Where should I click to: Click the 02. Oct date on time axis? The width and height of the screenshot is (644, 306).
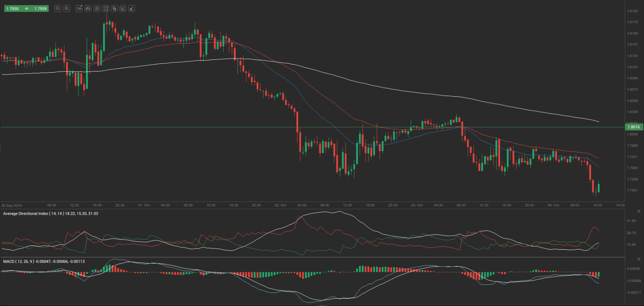click(280, 205)
